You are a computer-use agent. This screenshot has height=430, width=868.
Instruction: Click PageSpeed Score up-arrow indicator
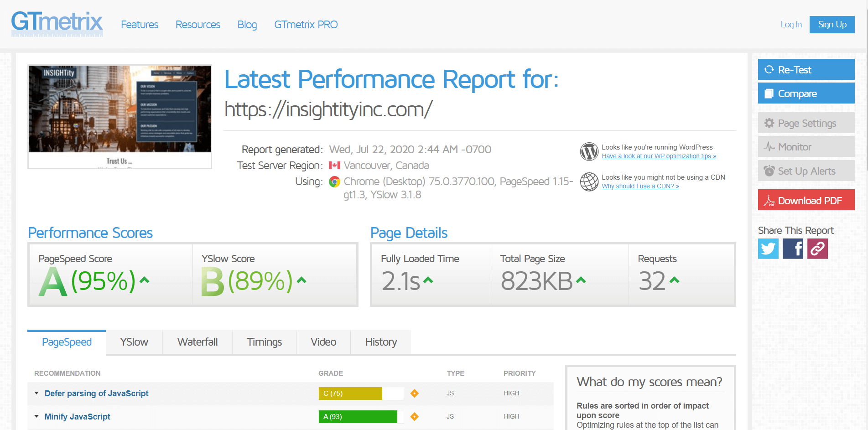(x=144, y=280)
